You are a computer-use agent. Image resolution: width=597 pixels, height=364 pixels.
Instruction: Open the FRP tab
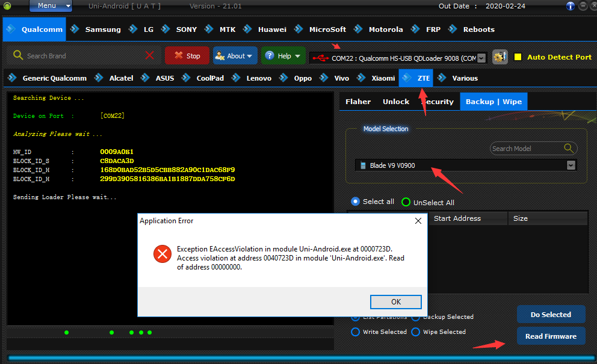point(426,29)
